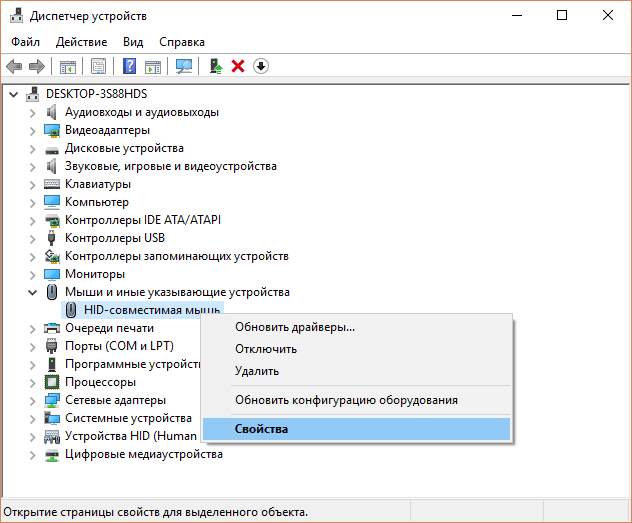Click the black down-arrow disable device icon
Image resolution: width=632 pixels, height=523 pixels.
tap(261, 66)
